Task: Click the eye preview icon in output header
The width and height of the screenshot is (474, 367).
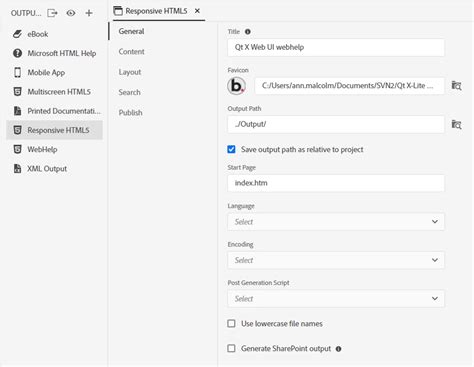Action: click(x=71, y=13)
